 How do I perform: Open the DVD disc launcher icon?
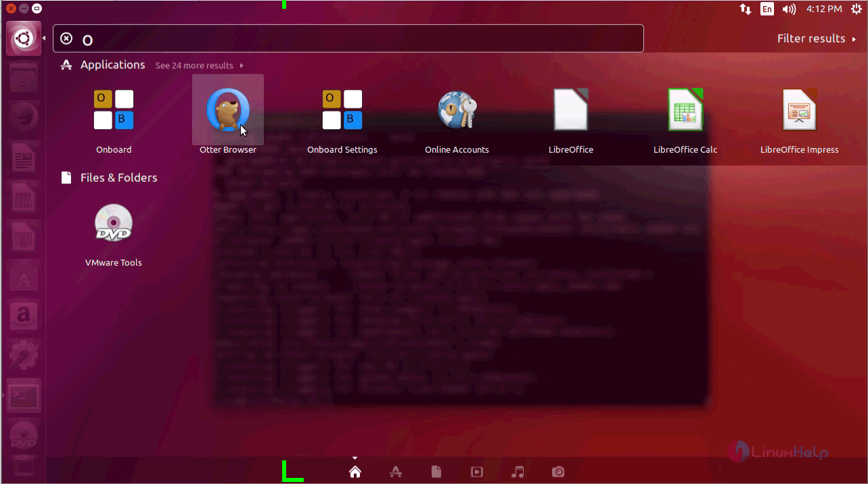24,436
